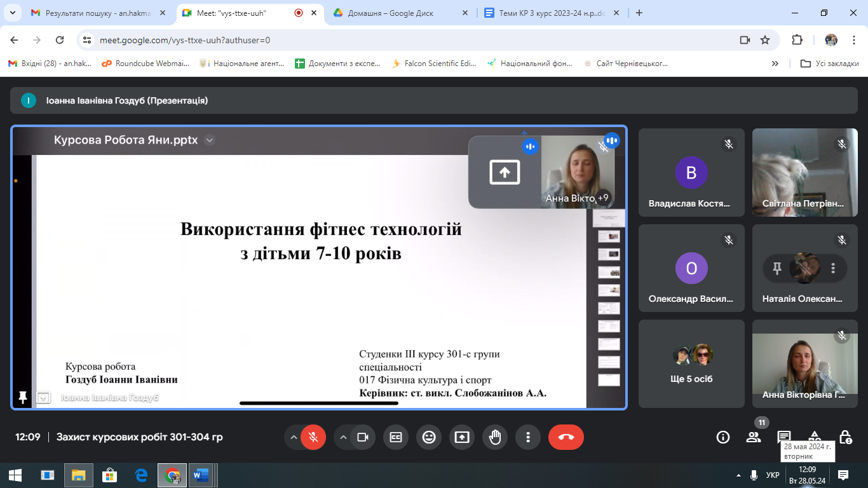The image size is (868, 488).
Task: Click the pin icon on presentation
Action: pos(23,398)
